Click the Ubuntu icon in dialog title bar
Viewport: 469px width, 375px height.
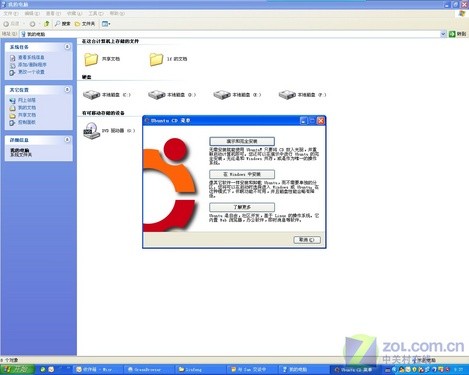(x=147, y=121)
